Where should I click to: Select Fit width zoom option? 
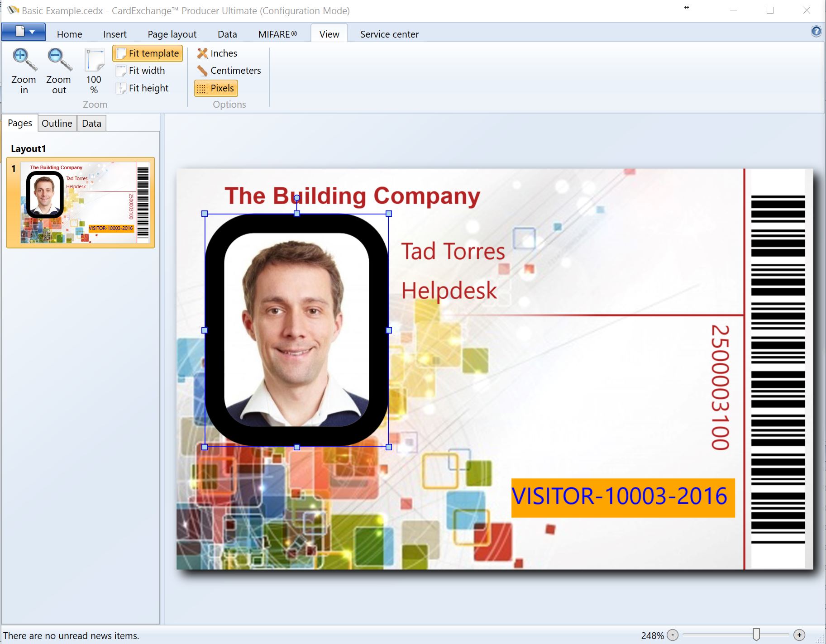[141, 71]
